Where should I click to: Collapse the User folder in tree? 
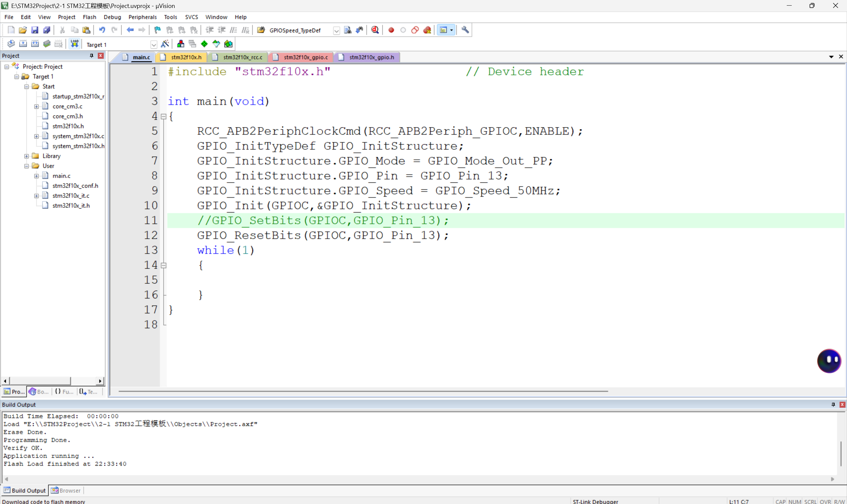26,166
